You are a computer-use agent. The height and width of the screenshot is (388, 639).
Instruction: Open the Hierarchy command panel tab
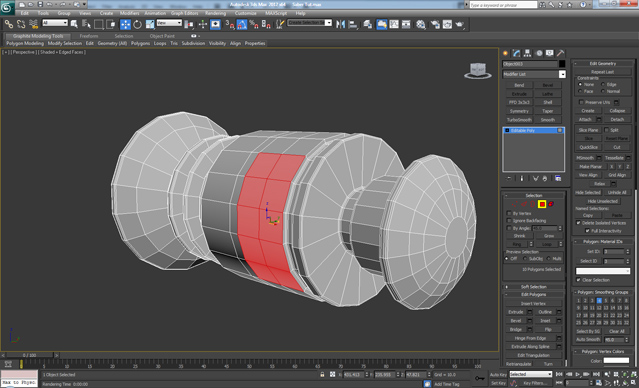point(528,53)
